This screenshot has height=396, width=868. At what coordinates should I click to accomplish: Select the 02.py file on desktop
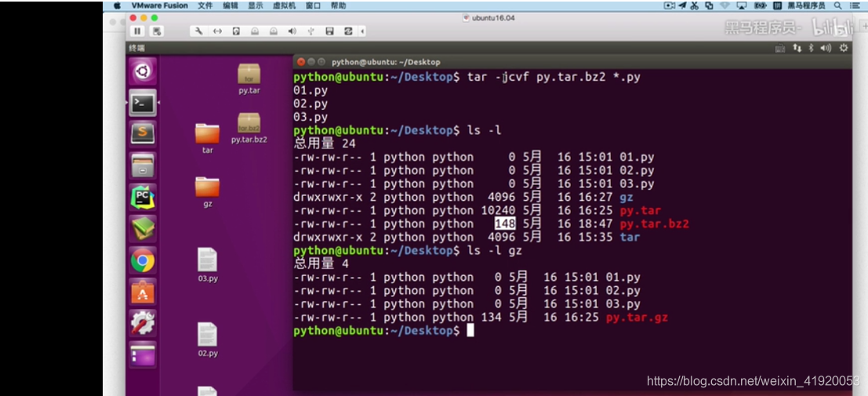[x=208, y=340]
